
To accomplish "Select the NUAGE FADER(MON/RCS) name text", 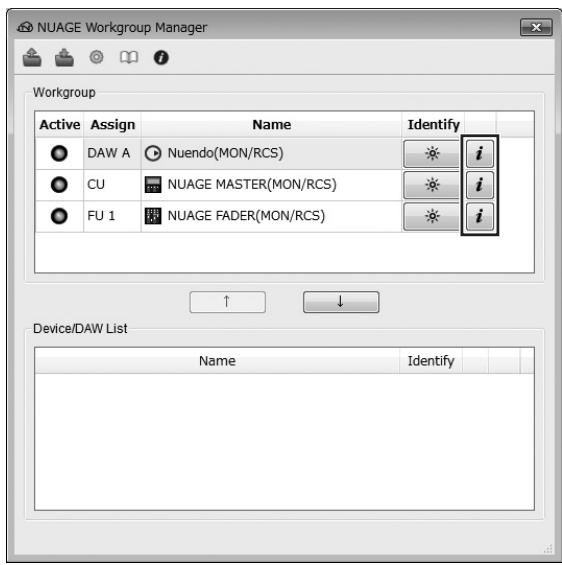I will (246, 216).
